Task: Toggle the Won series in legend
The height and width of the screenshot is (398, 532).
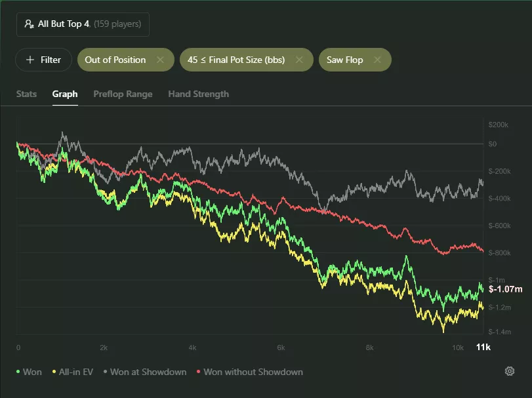Action: [29, 372]
